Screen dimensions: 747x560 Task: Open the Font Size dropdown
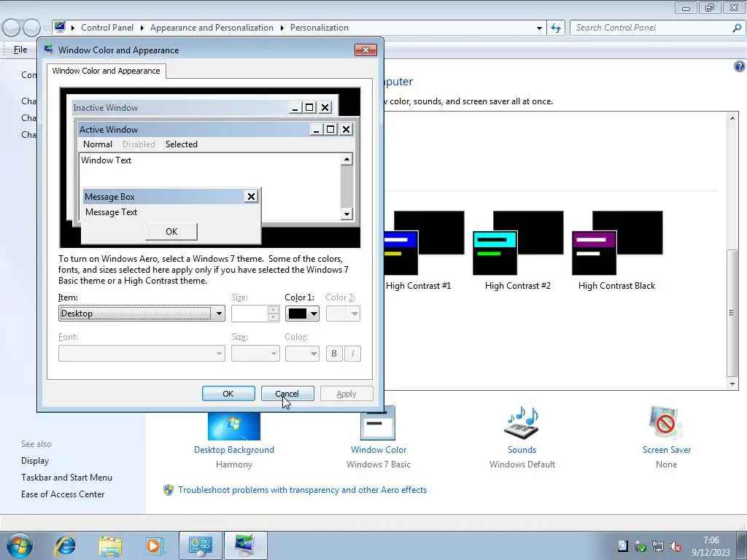[x=255, y=354]
